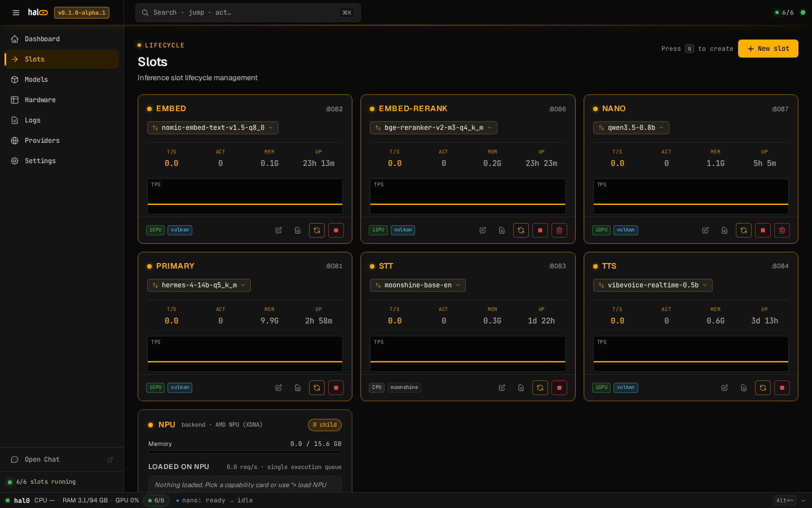View logs for EMBED slot
The height and width of the screenshot is (508, 812).
pos(298,230)
